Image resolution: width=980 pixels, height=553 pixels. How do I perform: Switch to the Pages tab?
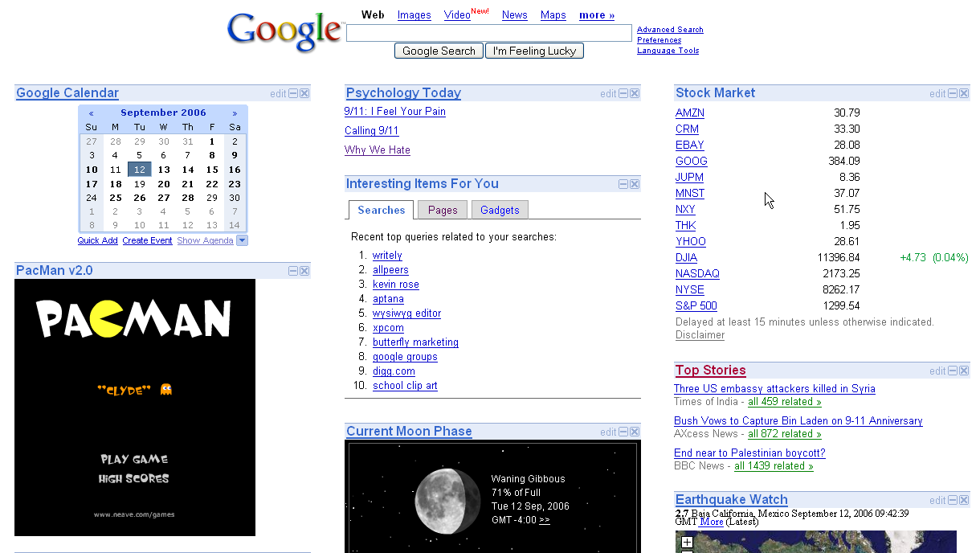tap(443, 211)
